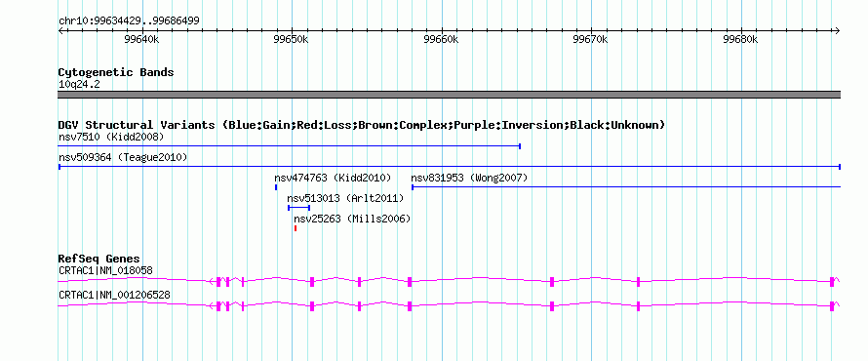Image resolution: width=868 pixels, height=361 pixels.
Task: Open the CRTAC1|NM_018058 gene label
Action: [105, 270]
